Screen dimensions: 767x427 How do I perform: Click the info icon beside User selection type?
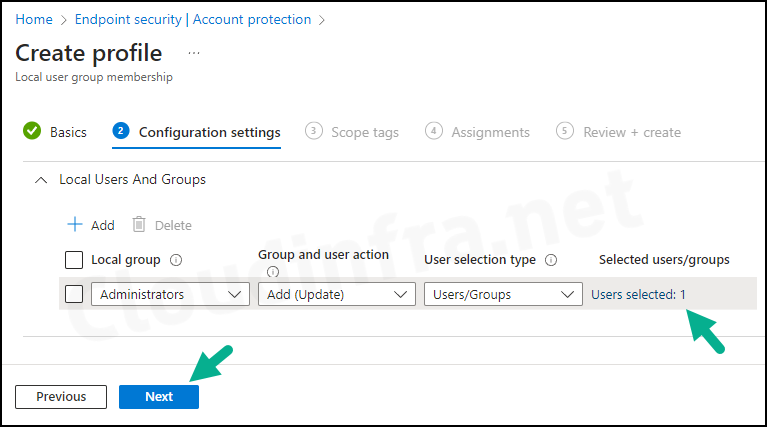[x=551, y=260]
